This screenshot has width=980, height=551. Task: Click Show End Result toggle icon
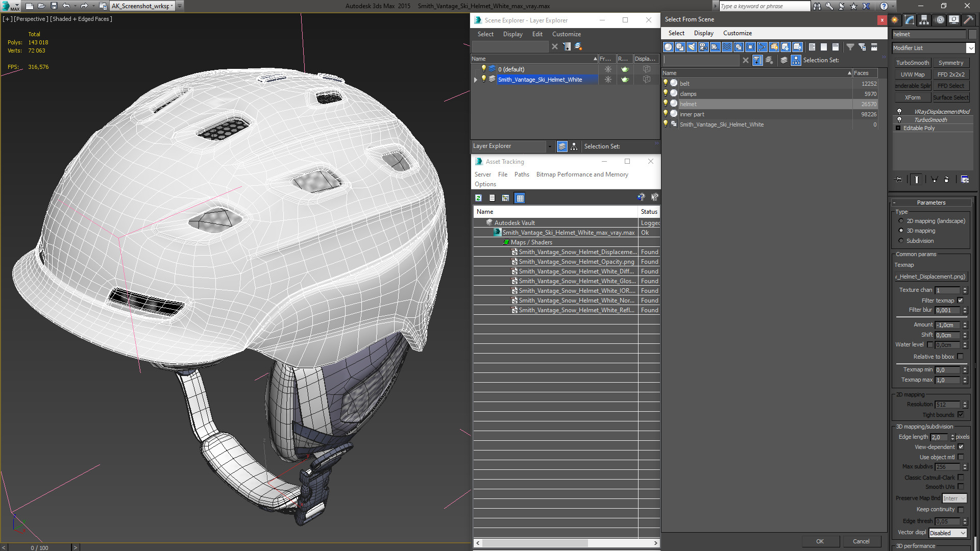tap(917, 179)
